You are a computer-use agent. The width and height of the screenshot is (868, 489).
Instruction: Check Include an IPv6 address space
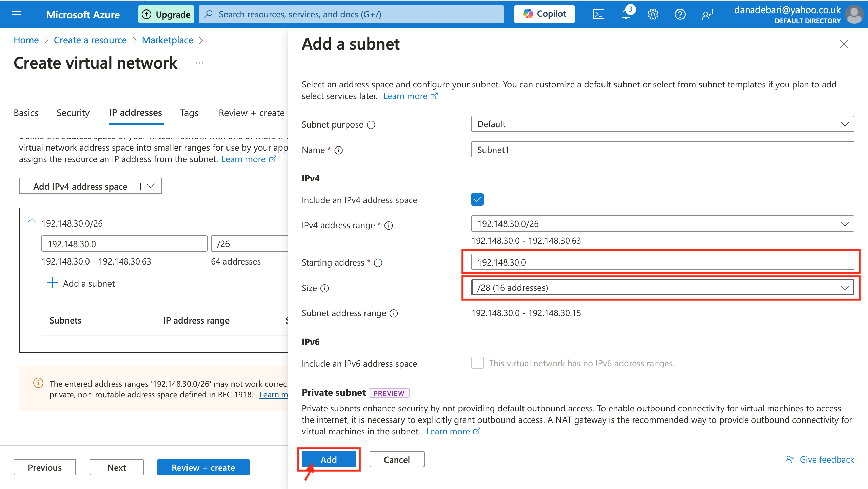coord(477,363)
